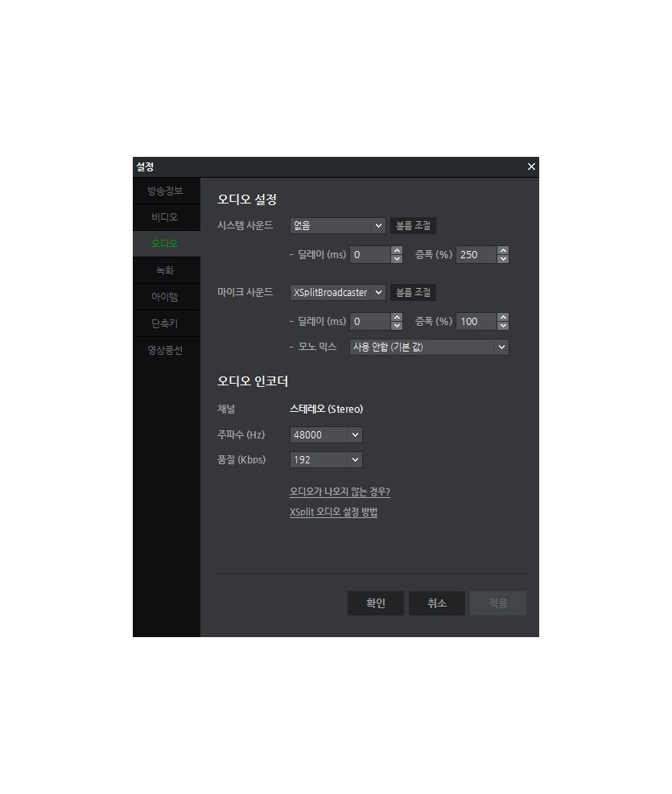Click 볼륨 조절 for 시스템 사운드
The width and height of the screenshot is (672, 794).
point(413,225)
